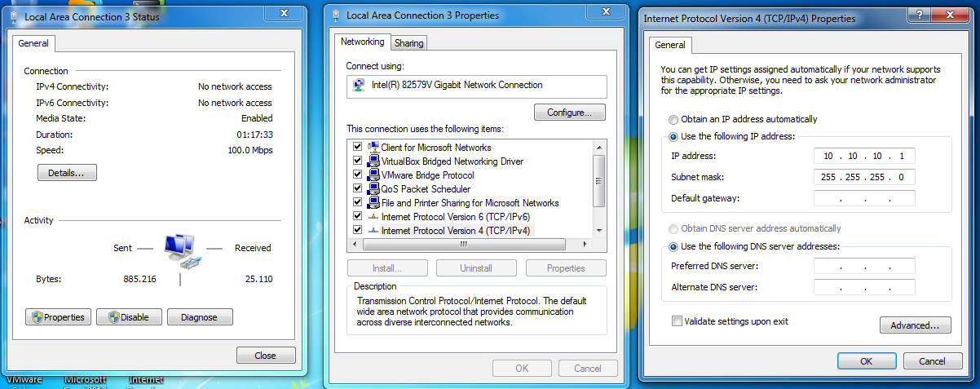
Task: Open Configure for the network adapter
Action: click(570, 112)
